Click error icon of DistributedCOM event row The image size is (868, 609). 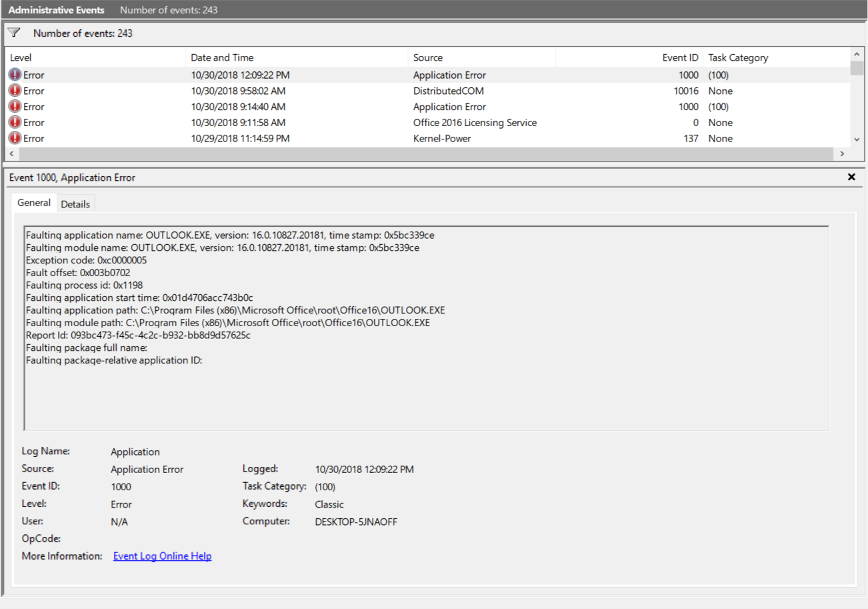coord(15,91)
